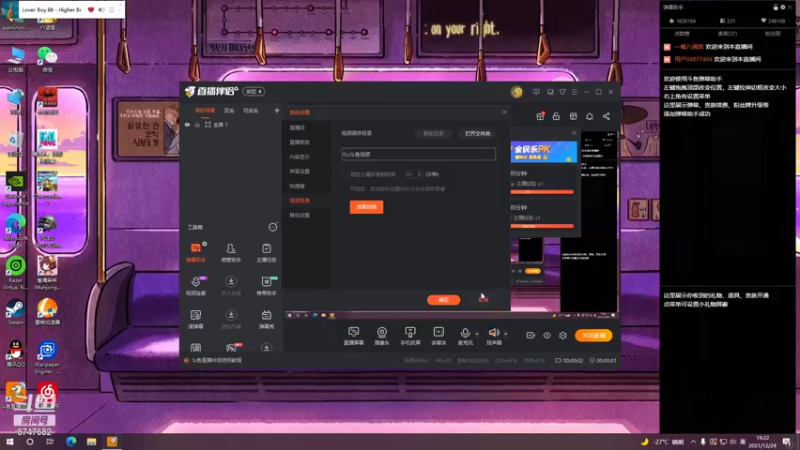Click the share icon in top toolbar
The height and width of the screenshot is (450, 800).
tap(606, 116)
